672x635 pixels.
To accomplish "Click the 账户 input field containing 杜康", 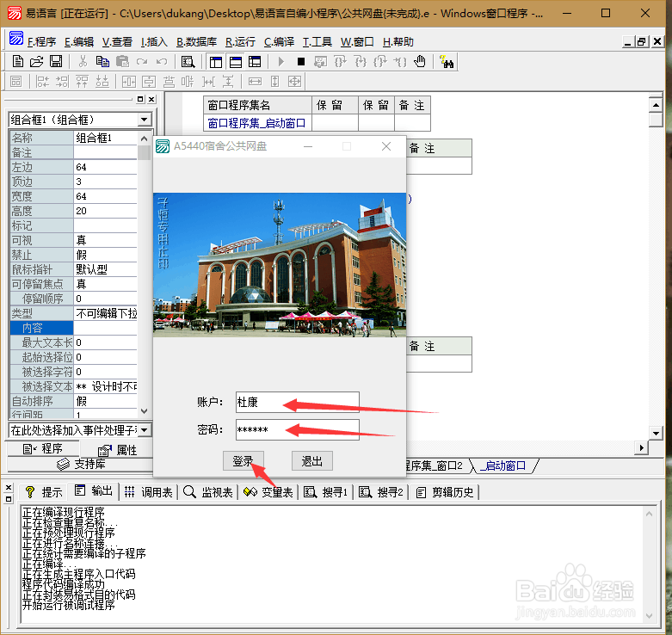I will pyautogui.click(x=298, y=402).
